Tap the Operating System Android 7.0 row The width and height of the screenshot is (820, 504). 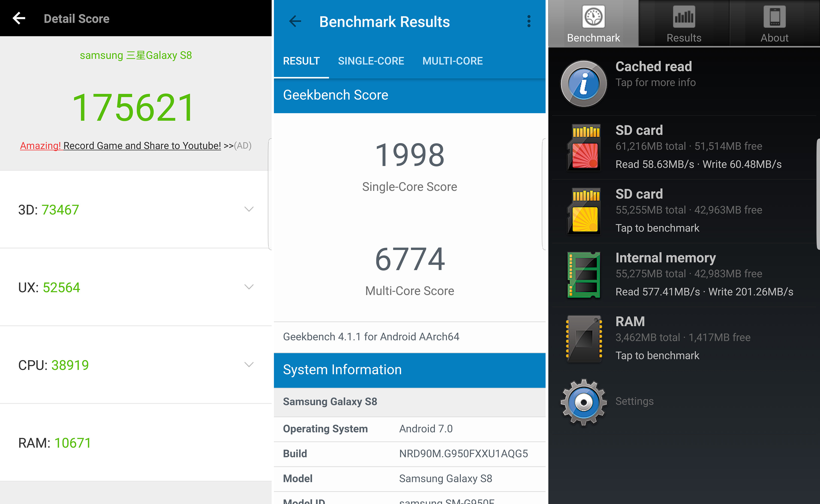(410, 429)
